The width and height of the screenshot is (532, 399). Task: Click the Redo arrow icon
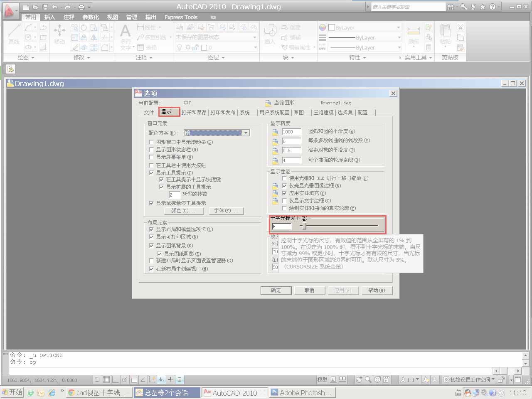click(x=67, y=7)
